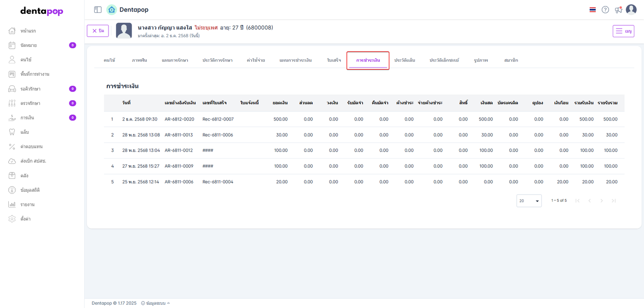Click the ปิด close patient button
The width and height of the screenshot is (644, 308).
[98, 31]
